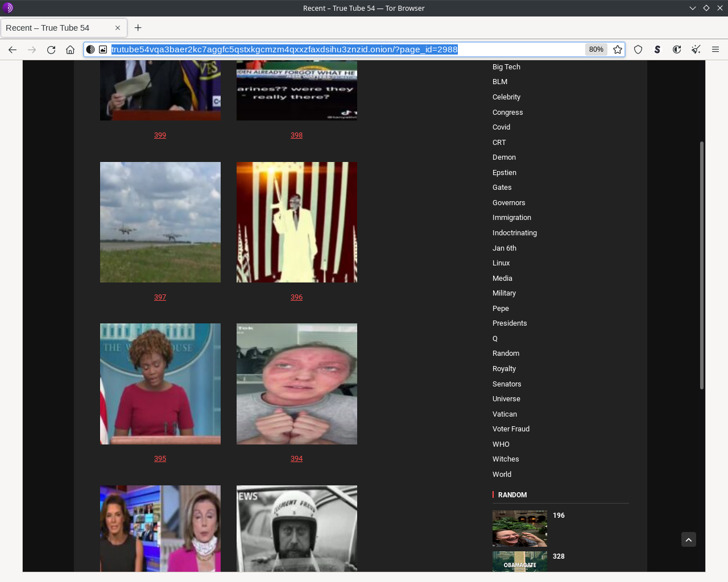The width and height of the screenshot is (728, 582).
Task: Open the Gates category
Action: 502,188
